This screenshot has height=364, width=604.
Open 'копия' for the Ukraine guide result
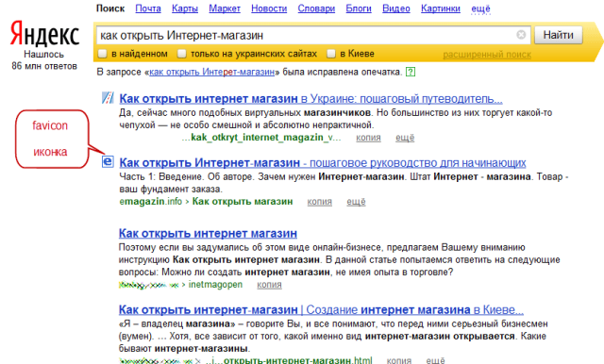(x=368, y=138)
